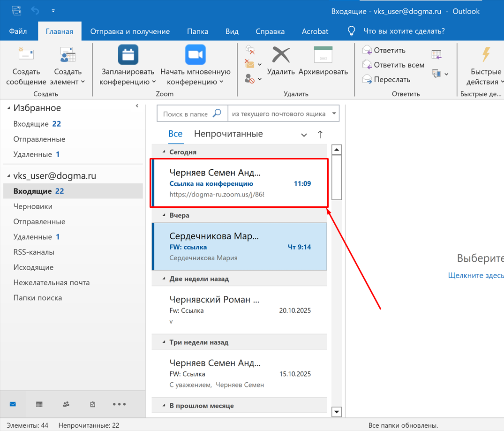The image size is (504, 431).
Task: Open the Tasks view icon
Action: (x=93, y=404)
